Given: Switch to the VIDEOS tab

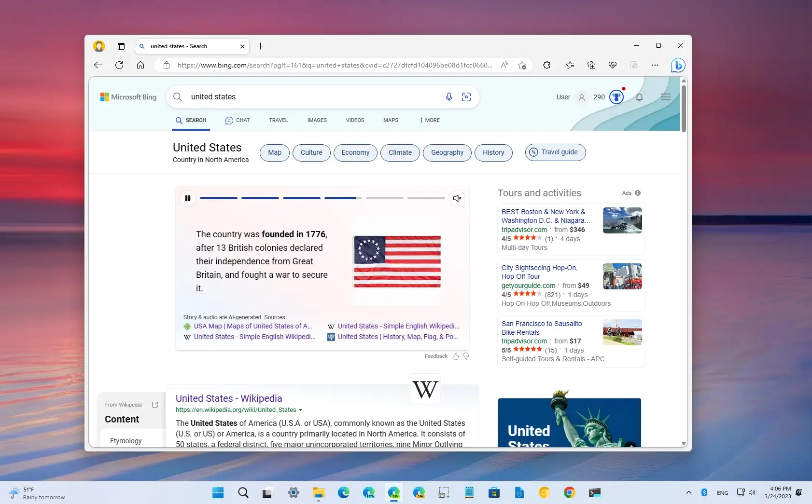Looking at the screenshot, I should [355, 121].
